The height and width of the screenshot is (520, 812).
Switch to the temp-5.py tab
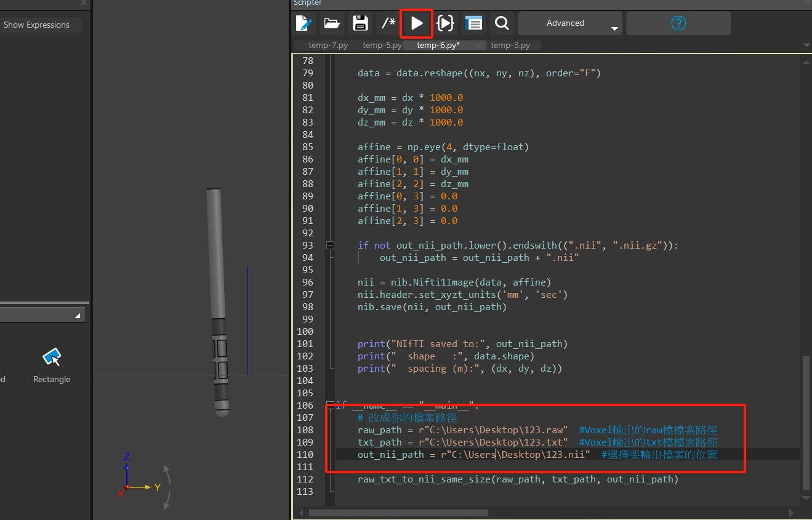[x=382, y=45]
